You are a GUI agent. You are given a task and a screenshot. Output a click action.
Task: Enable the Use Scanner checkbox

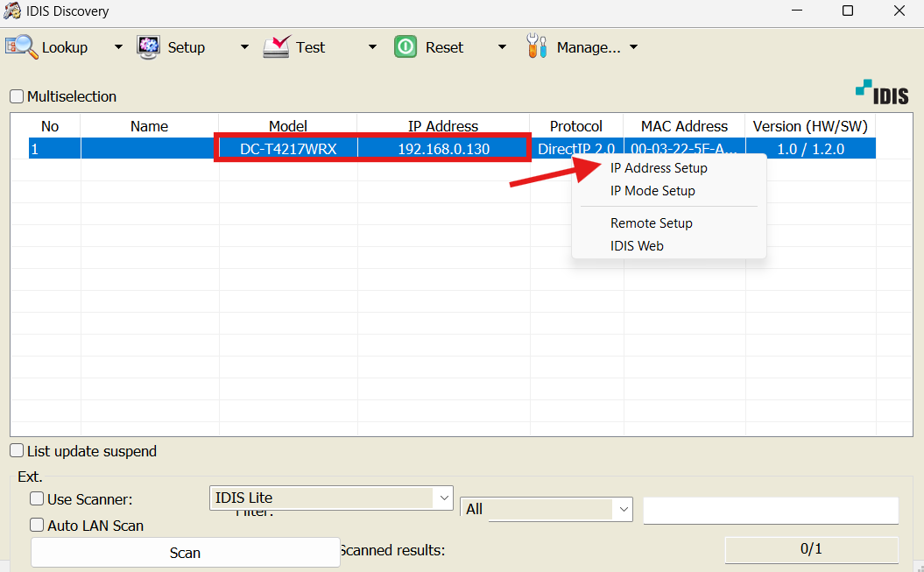coord(37,499)
